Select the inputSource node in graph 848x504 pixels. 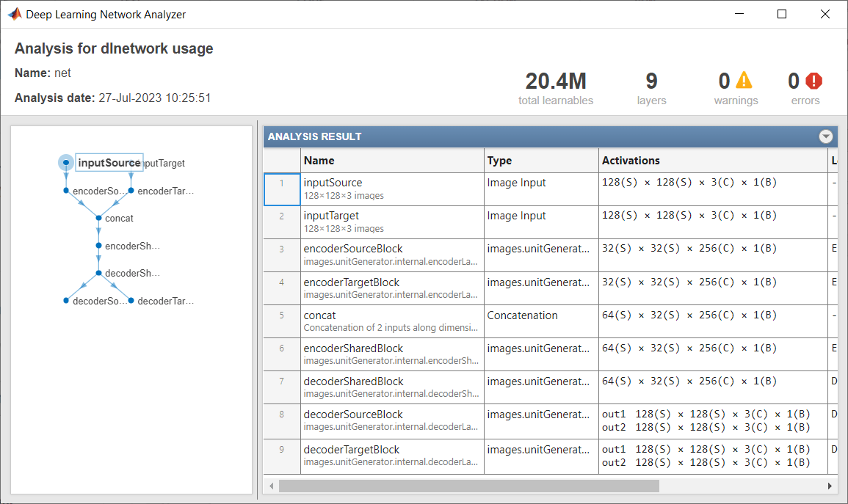coord(66,162)
